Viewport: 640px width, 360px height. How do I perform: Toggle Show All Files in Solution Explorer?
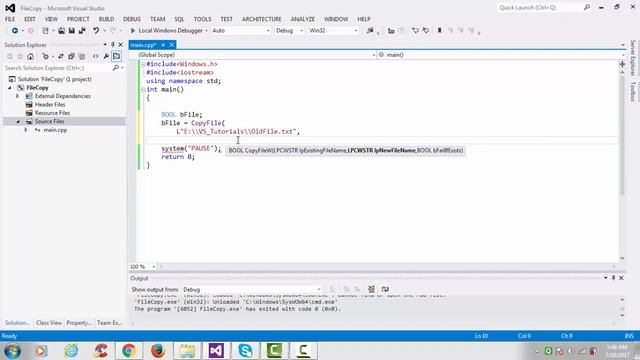click(82, 56)
